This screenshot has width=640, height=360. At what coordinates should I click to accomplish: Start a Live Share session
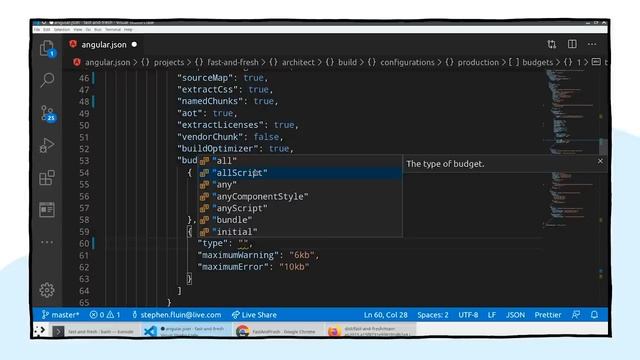click(254, 315)
